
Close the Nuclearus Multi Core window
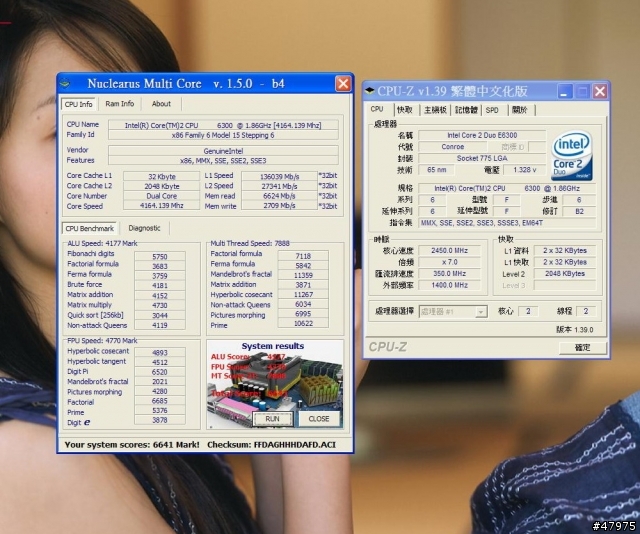[343, 84]
